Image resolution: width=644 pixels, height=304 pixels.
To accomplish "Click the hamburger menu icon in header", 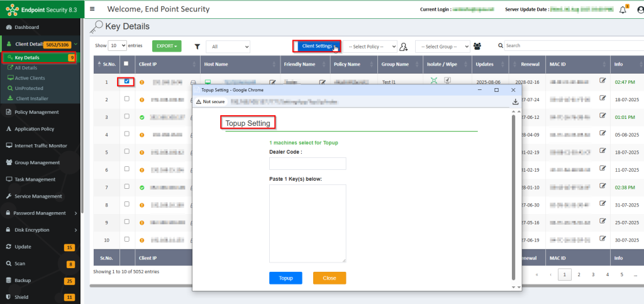I will [x=92, y=9].
